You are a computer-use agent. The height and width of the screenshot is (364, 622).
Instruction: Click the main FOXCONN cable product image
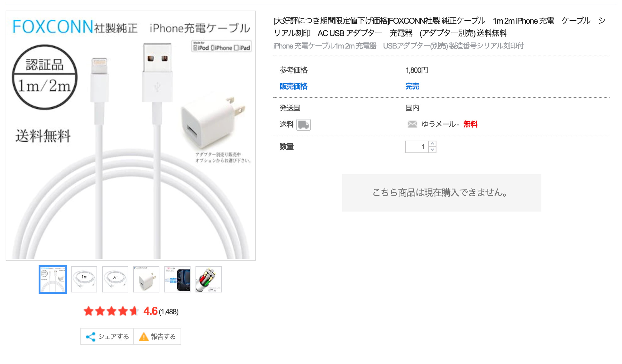click(131, 136)
